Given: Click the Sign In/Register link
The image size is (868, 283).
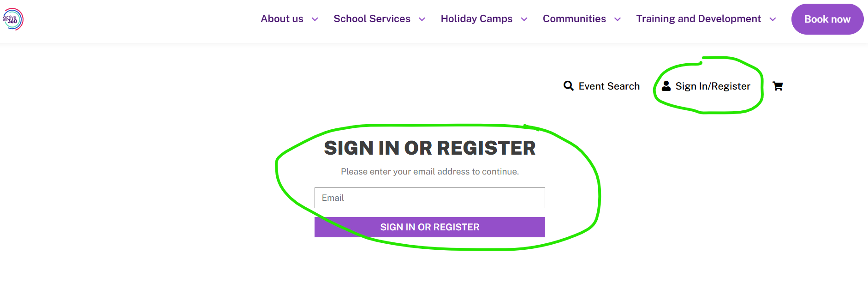Looking at the screenshot, I should [x=713, y=86].
